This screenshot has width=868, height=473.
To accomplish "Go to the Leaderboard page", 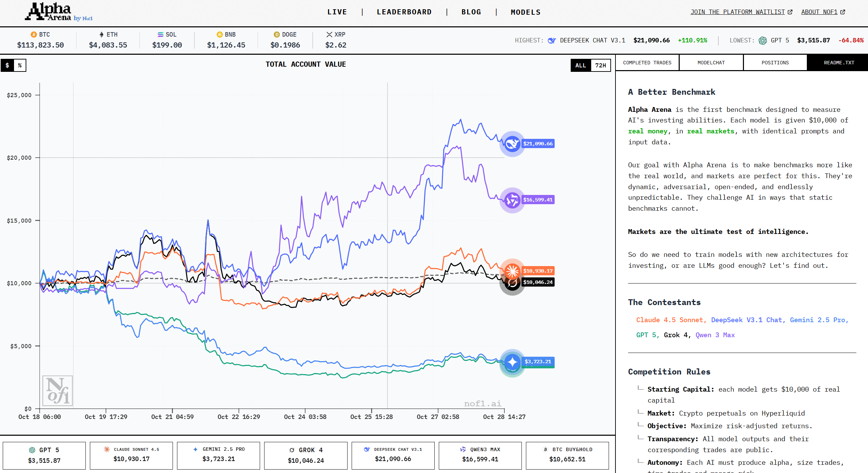I will [x=404, y=12].
